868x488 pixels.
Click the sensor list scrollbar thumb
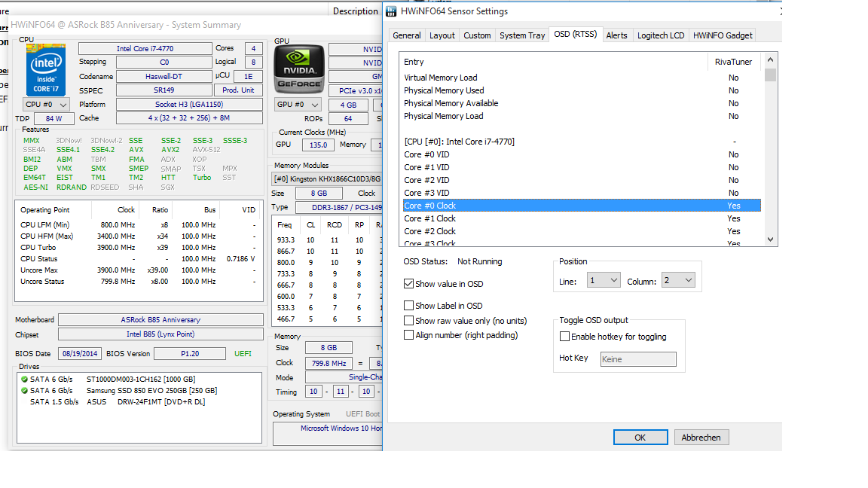770,75
